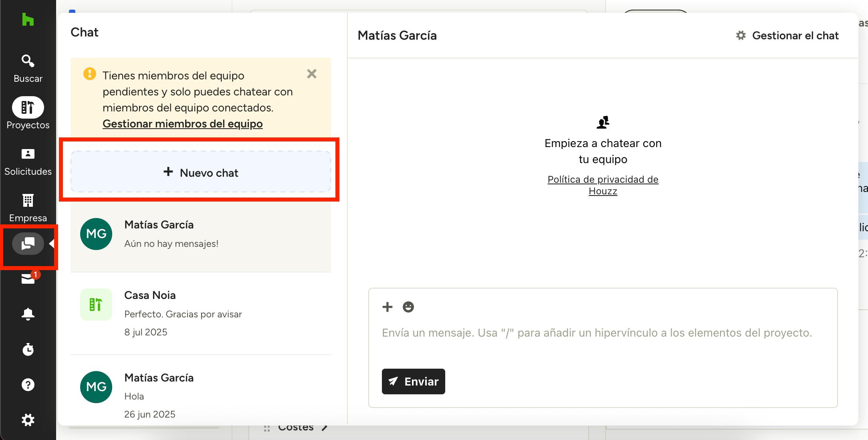
Task: Start a Nuevo chat
Action: (x=201, y=172)
